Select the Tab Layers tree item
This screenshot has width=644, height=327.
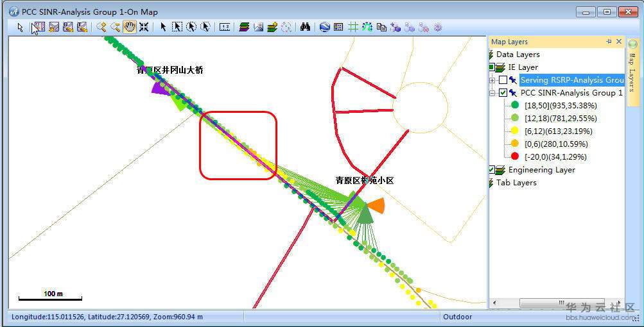click(x=516, y=182)
